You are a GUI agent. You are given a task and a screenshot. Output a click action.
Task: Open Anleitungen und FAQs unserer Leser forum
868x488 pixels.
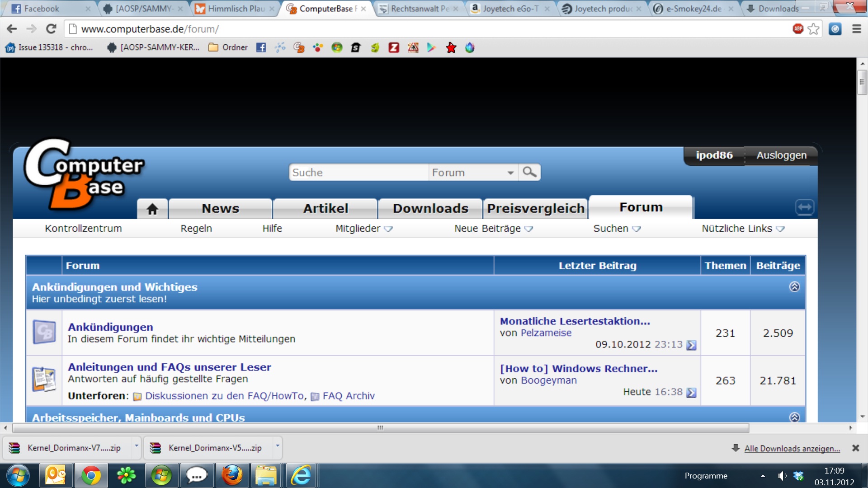[x=169, y=367]
